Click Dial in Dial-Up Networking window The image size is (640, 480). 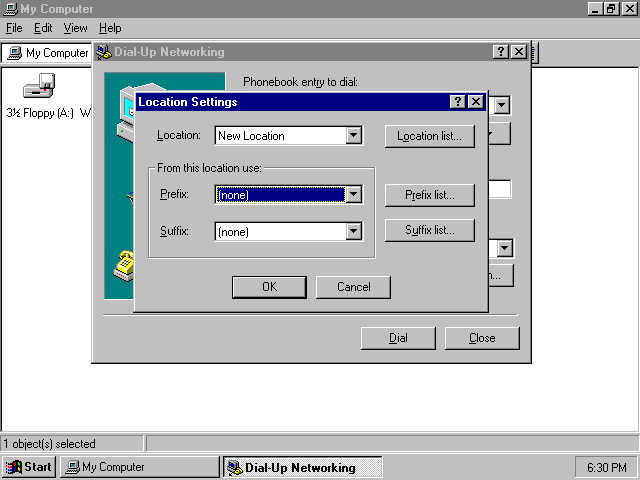tap(398, 338)
